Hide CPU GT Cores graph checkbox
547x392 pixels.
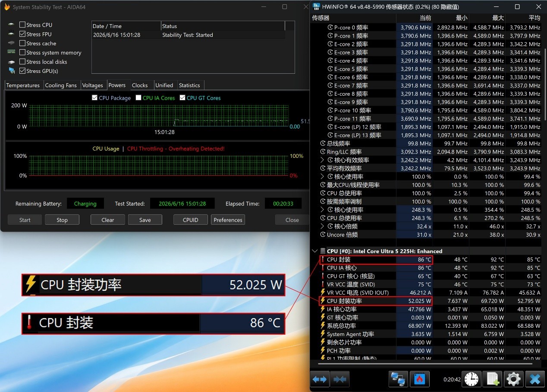(x=182, y=98)
